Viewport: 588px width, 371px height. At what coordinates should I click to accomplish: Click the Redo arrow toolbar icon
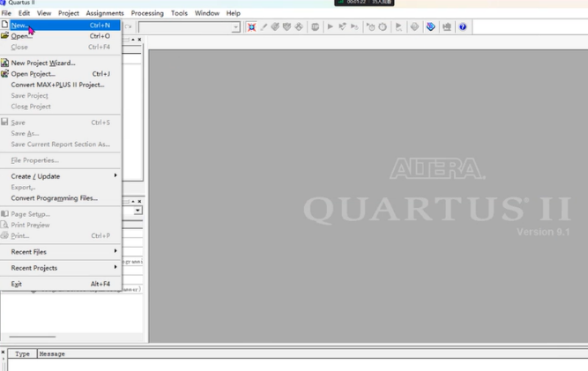pyautogui.click(x=128, y=27)
